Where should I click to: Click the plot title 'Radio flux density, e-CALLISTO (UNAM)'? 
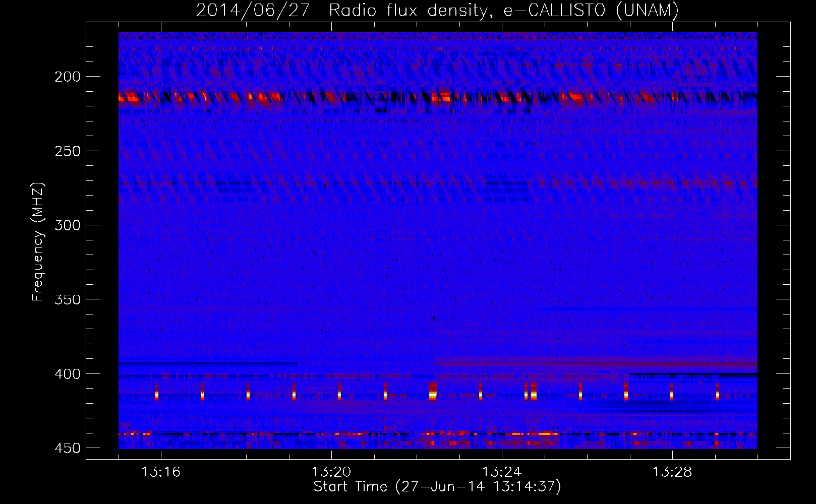click(504, 10)
